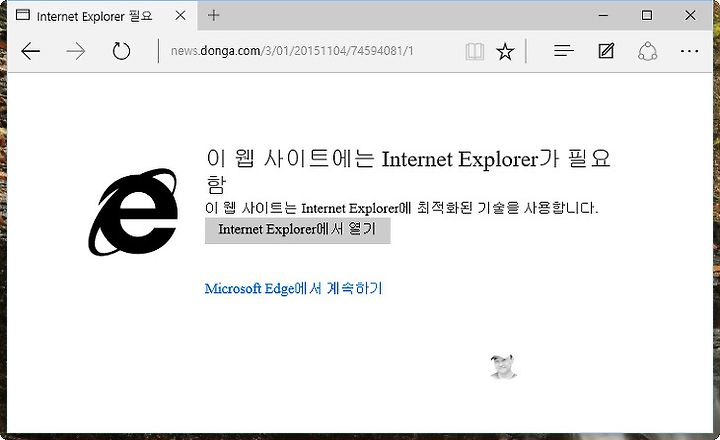Click text 'Internet Explorer에 최적화된 기술을 사용합니다'
Viewport: 720px width, 440px height.
[450, 208]
